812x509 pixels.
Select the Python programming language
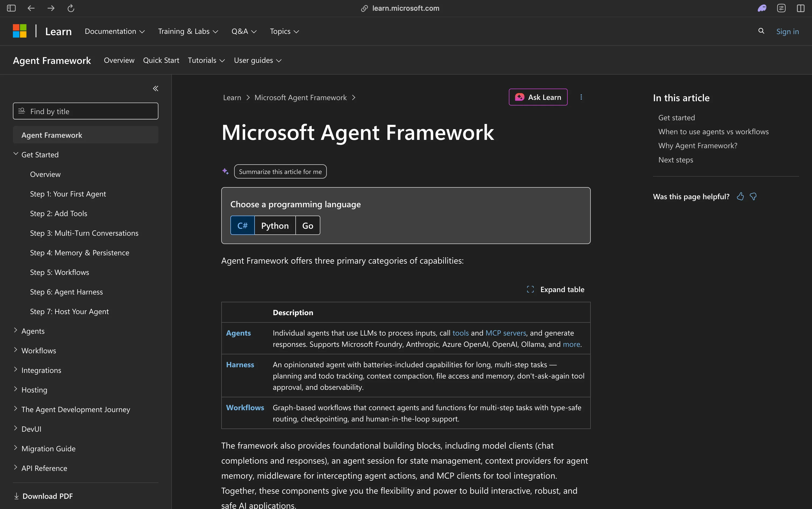(275, 225)
